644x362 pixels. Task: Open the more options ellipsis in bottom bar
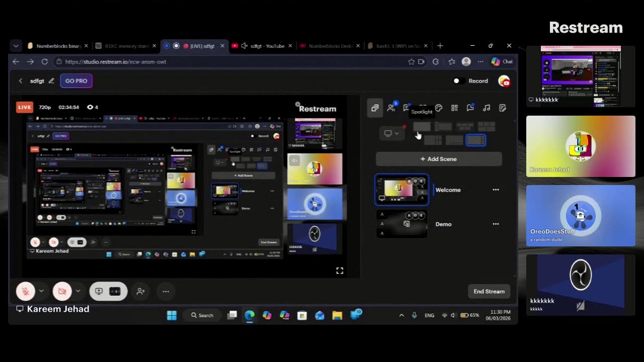click(x=166, y=291)
